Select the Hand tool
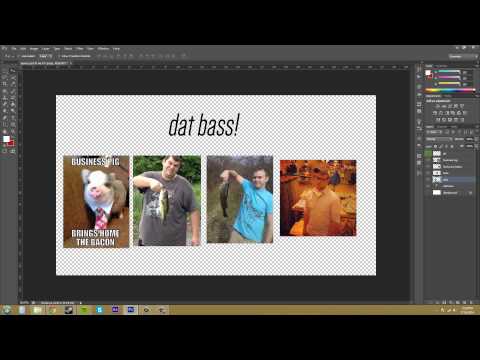480x360 pixels. [x=4, y=132]
